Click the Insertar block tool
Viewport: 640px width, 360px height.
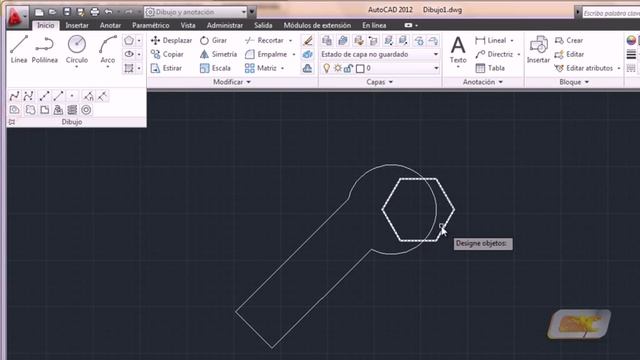coord(538,50)
